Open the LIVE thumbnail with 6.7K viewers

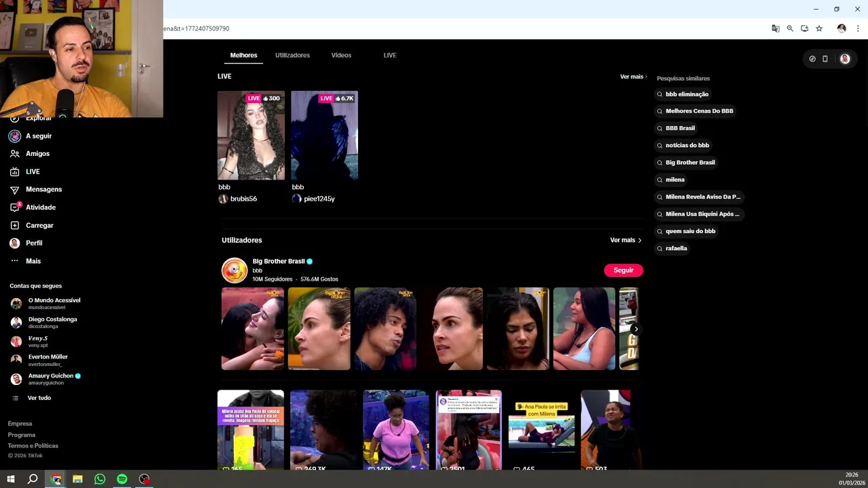(x=324, y=135)
